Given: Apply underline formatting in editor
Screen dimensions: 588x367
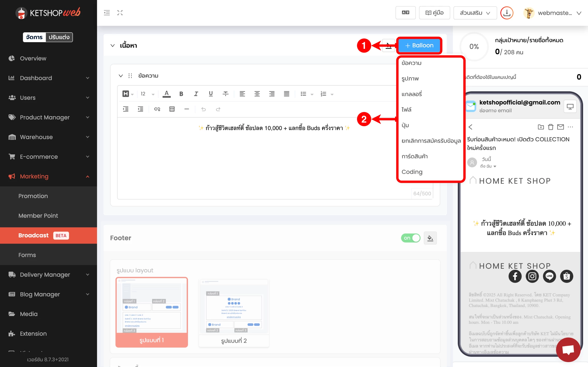Looking at the screenshot, I should point(211,94).
